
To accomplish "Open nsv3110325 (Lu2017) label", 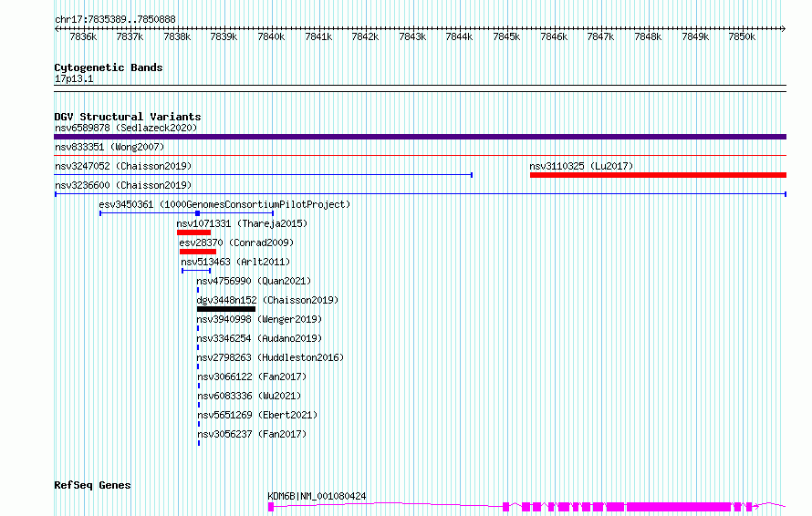I will coord(581,166).
